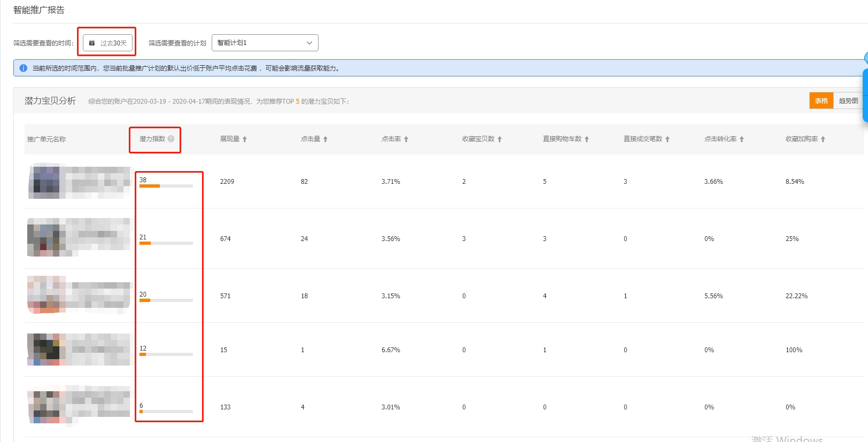Sort by 展现量 using arrow icon

(245, 139)
